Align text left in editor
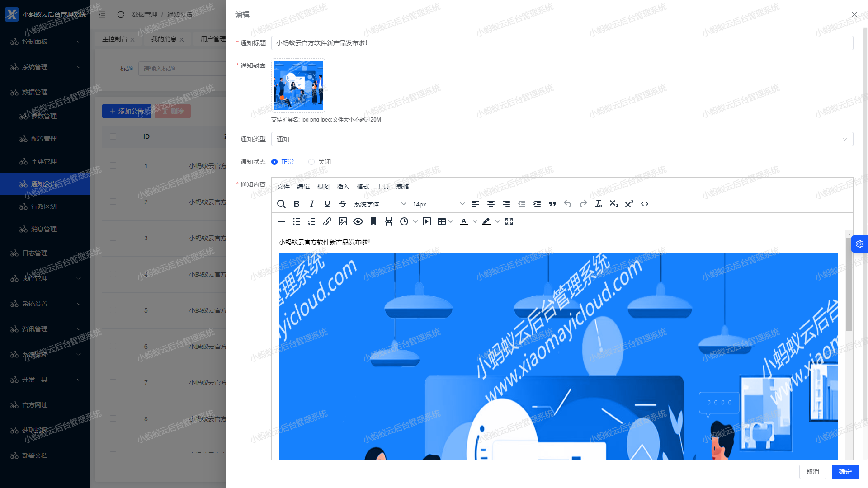The image size is (868, 488). [476, 204]
